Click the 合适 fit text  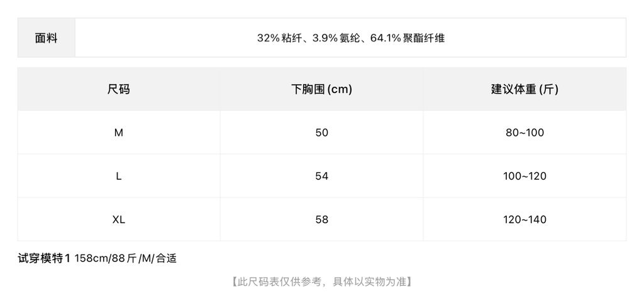166,259
